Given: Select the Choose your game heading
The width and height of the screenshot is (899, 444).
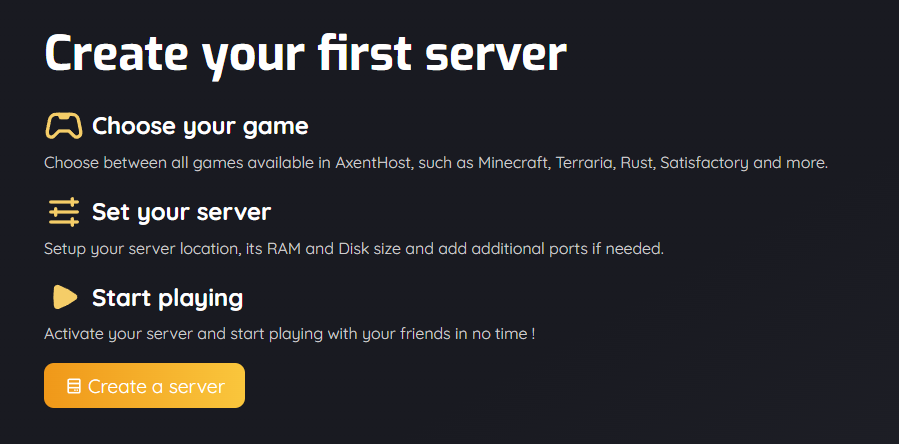Looking at the screenshot, I should 200,126.
